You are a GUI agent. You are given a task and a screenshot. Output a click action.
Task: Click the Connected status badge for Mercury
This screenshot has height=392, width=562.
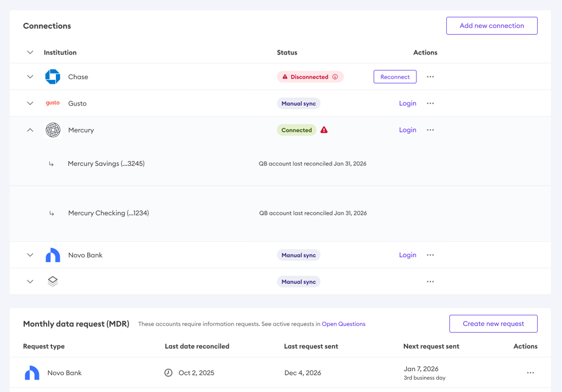[x=297, y=130]
